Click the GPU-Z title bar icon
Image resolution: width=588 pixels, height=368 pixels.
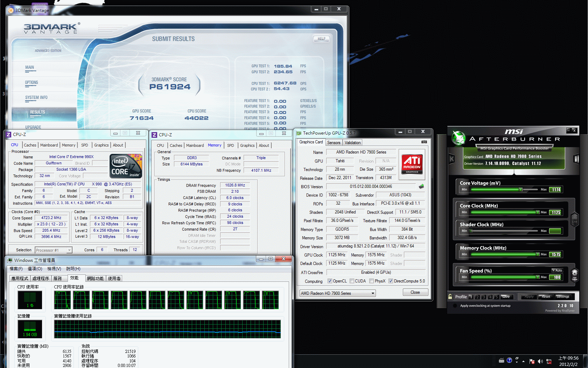coord(299,133)
